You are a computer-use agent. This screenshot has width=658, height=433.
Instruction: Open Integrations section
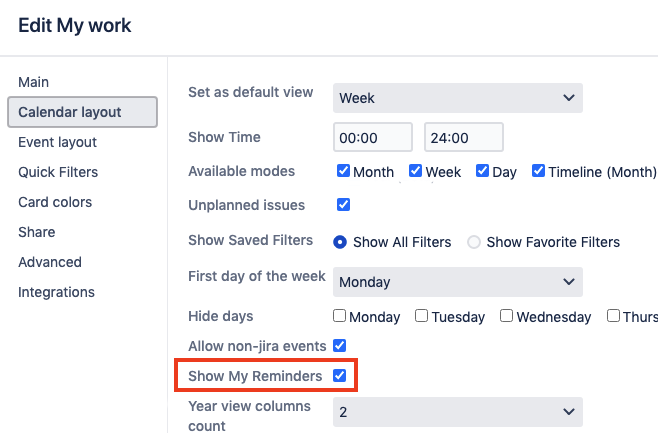57,292
